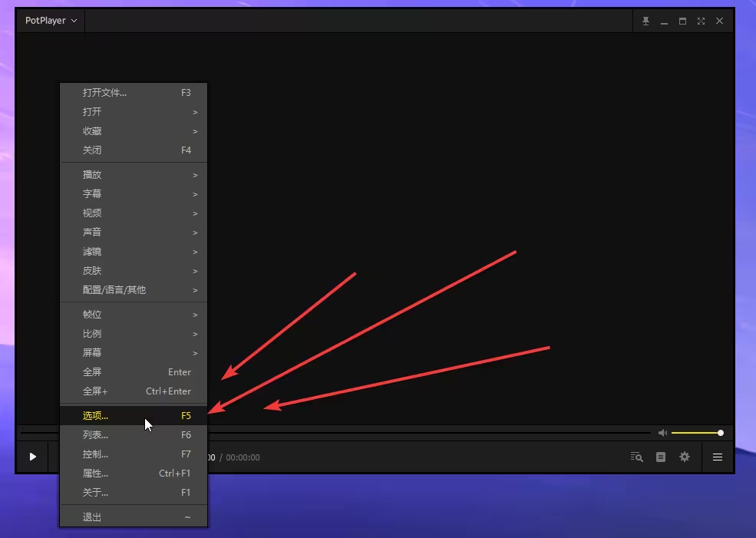Open the playlist search icon
Screen dimensions: 756x538
pyautogui.click(x=636, y=457)
